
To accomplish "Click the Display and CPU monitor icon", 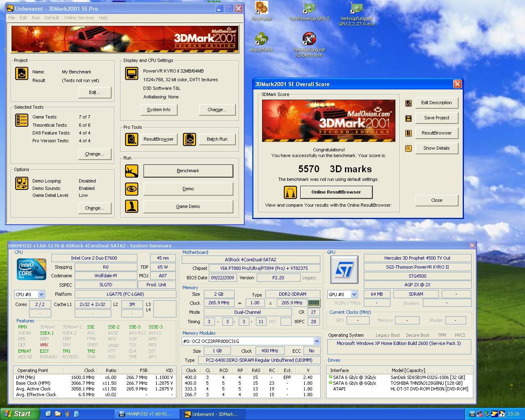I will (132, 73).
